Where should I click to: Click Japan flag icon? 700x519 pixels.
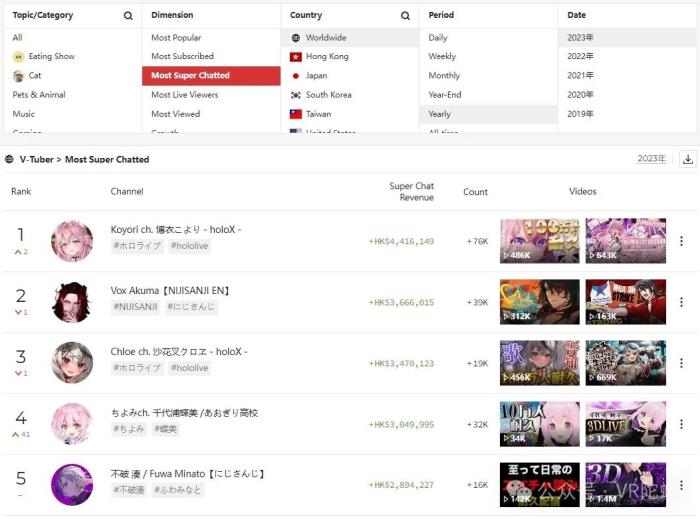coord(296,76)
